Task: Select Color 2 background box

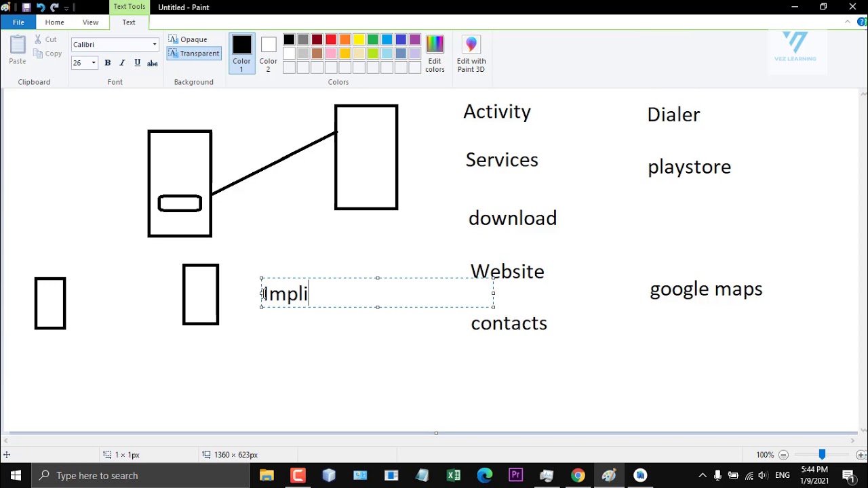Action: (268, 54)
